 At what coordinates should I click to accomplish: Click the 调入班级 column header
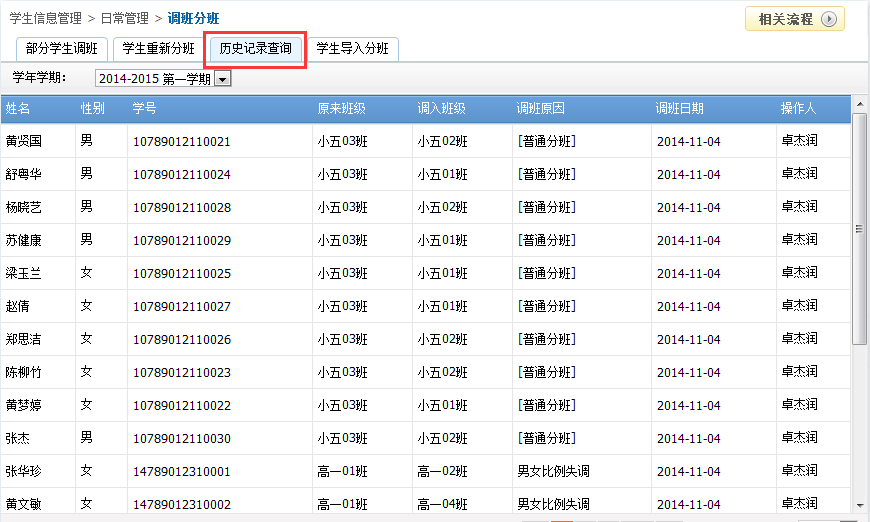441,109
